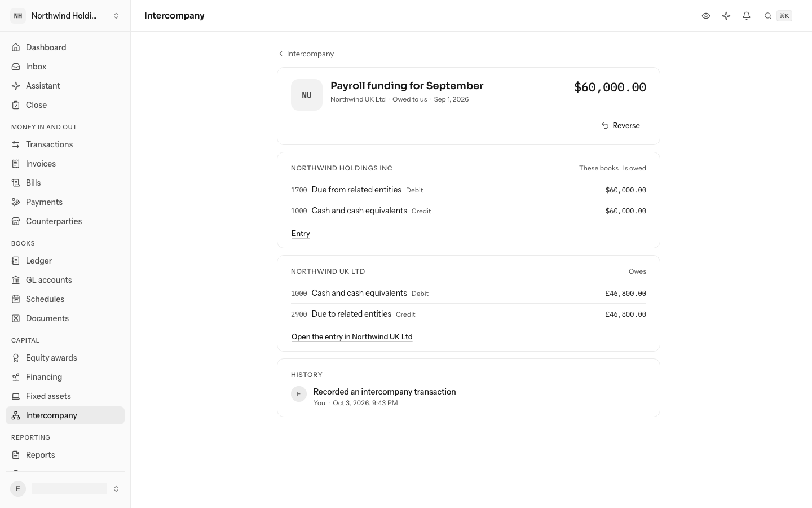This screenshot has height=508, width=812.
Task: Click account code 2900
Action: [x=299, y=314]
